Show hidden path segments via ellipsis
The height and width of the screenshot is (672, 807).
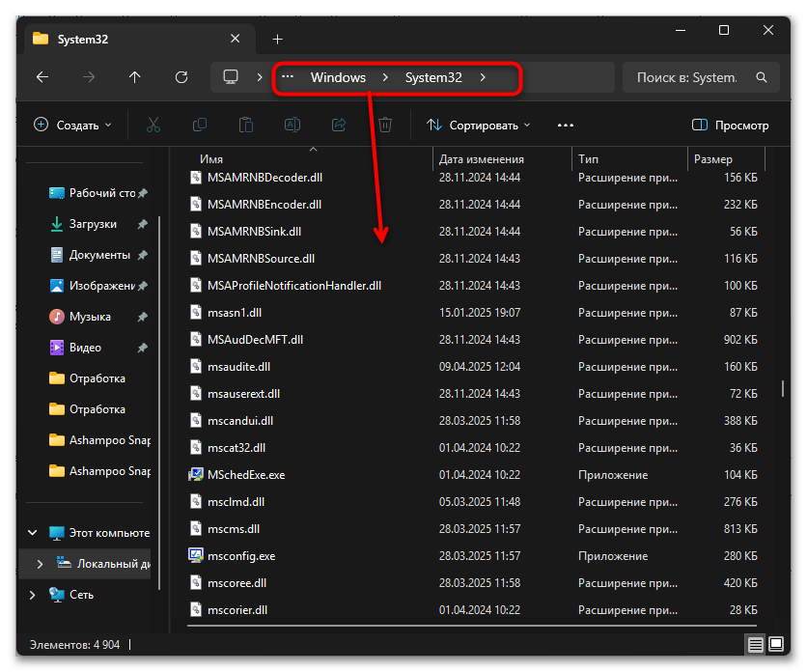tap(288, 77)
